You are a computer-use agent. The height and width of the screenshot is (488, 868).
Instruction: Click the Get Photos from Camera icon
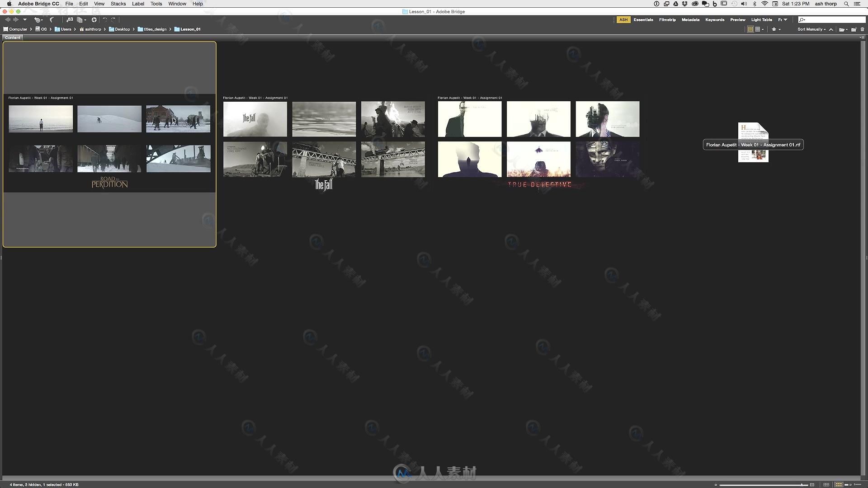pyautogui.click(x=70, y=20)
